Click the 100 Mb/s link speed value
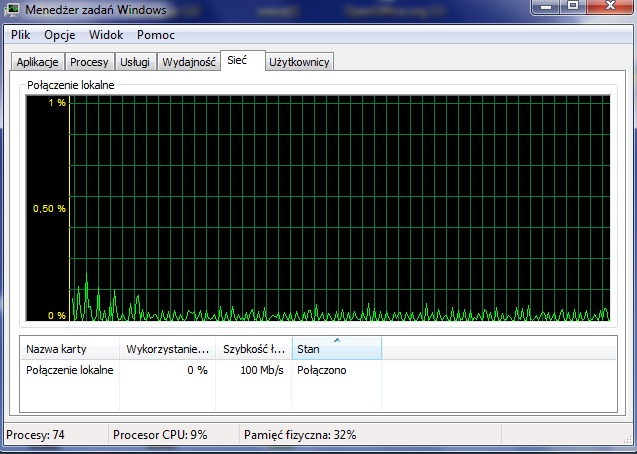Image resolution: width=637 pixels, height=454 pixels. tap(262, 370)
